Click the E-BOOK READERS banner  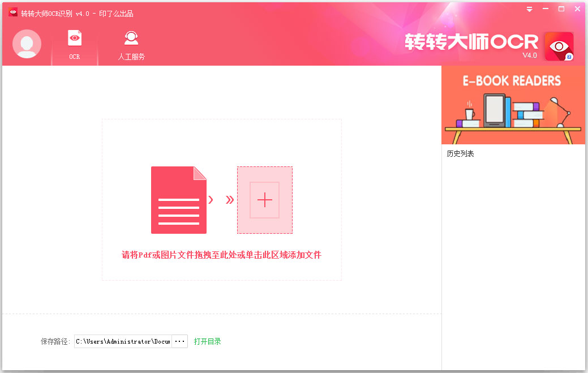(513, 105)
